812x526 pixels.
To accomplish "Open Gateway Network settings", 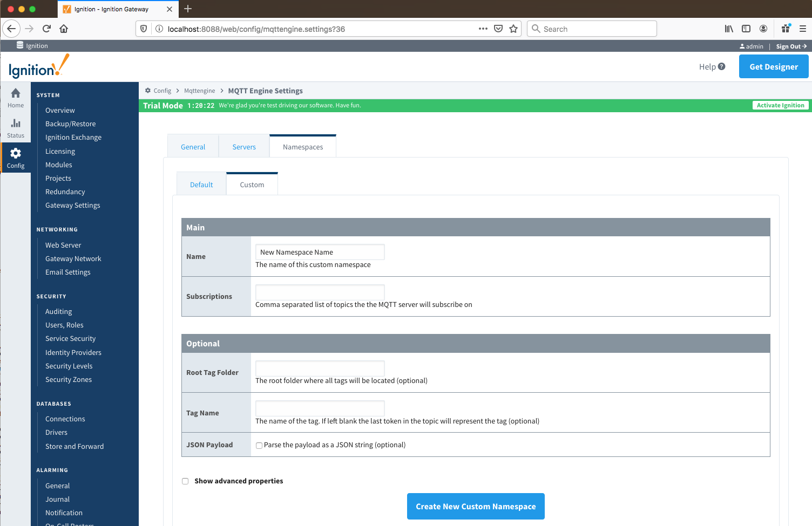I will click(x=73, y=258).
